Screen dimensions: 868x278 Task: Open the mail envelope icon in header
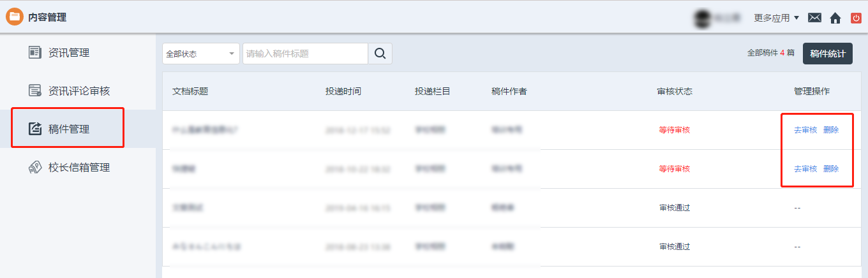click(x=814, y=18)
